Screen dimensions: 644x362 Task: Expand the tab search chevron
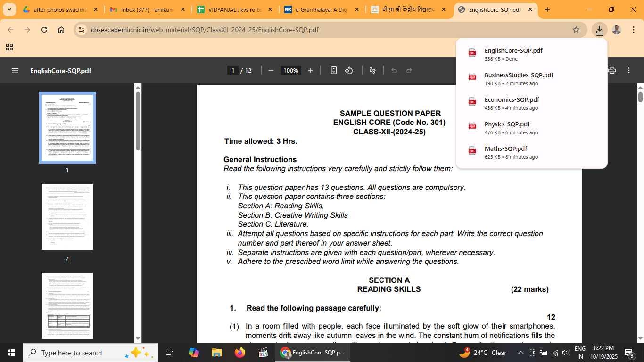(x=9, y=9)
